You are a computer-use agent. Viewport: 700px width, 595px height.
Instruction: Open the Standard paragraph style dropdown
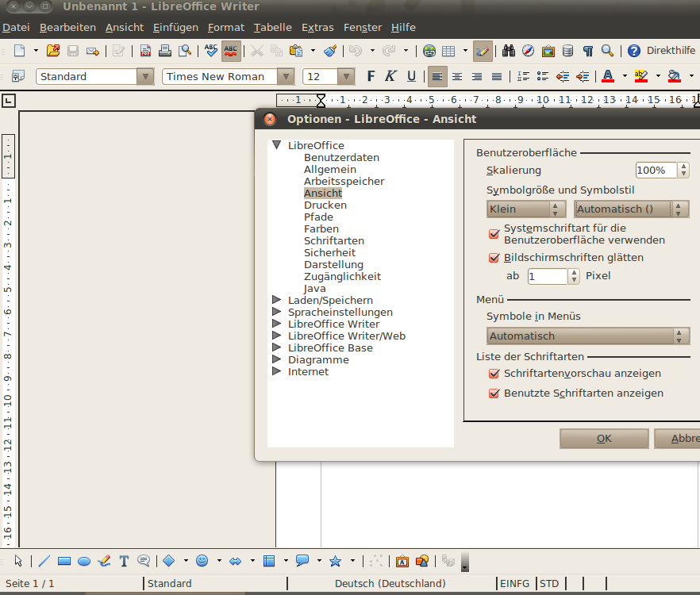[x=145, y=77]
